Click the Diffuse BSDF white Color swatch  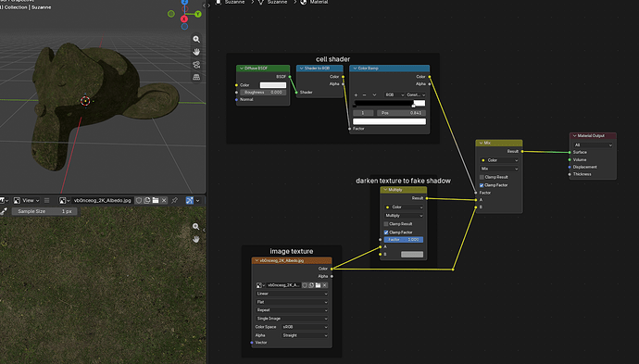273,85
